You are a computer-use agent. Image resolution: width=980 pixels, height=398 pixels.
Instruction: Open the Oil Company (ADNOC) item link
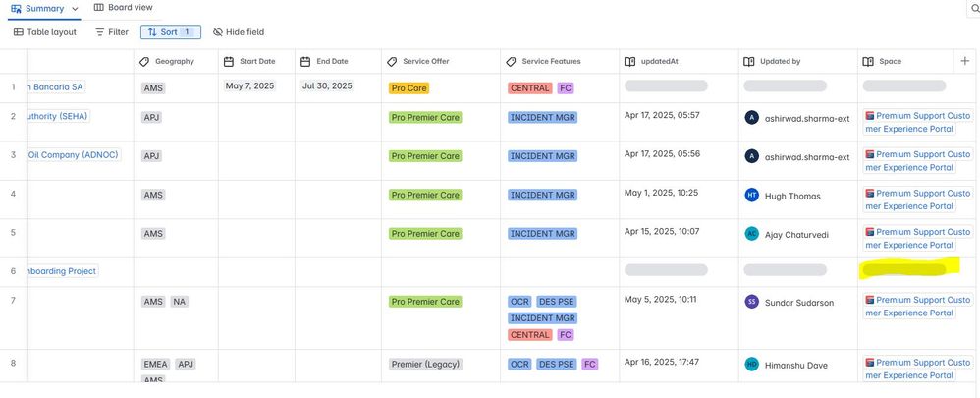(x=73, y=154)
